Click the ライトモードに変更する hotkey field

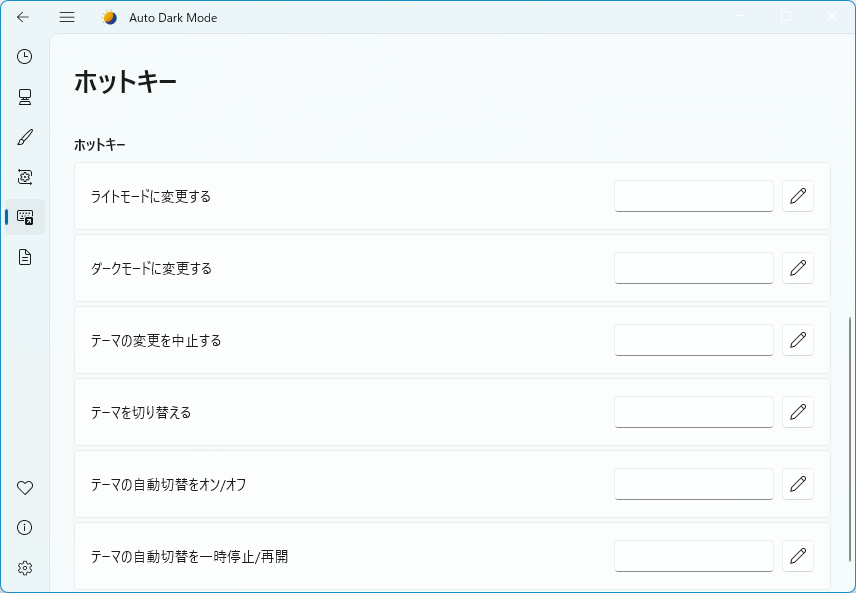693,196
